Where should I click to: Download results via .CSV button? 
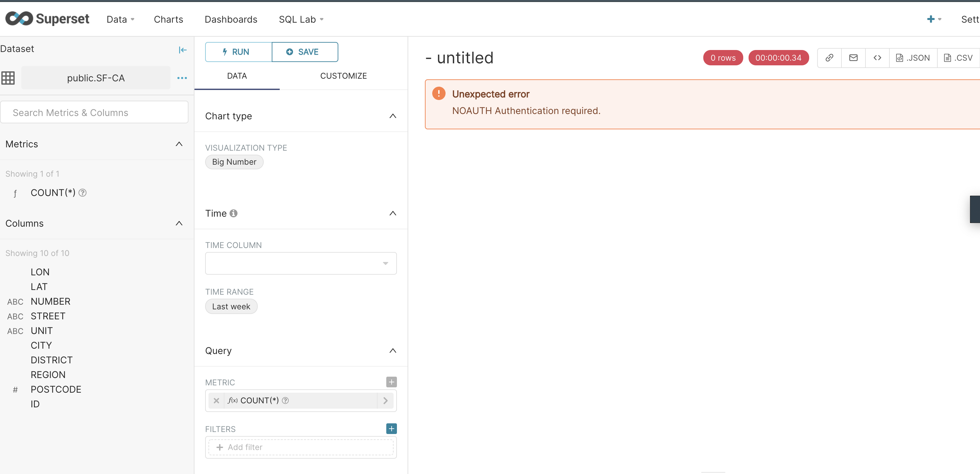point(958,58)
